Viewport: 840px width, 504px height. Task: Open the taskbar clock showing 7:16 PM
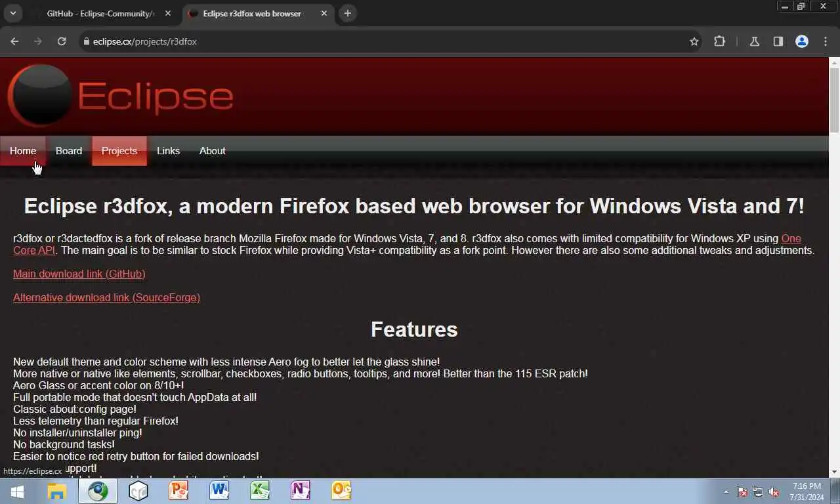tap(807, 492)
